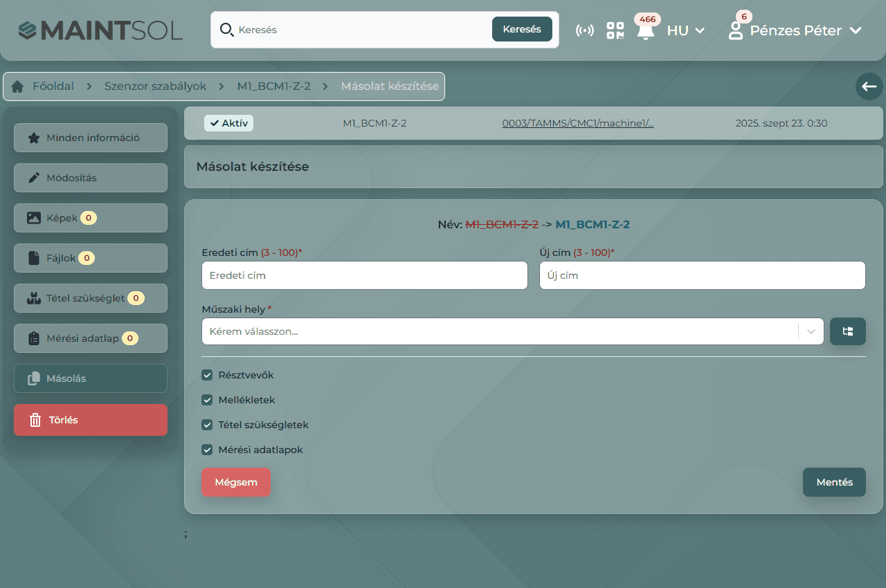886x588 pixels.
Task: Open Minden információ in the sidebar
Action: (x=91, y=138)
